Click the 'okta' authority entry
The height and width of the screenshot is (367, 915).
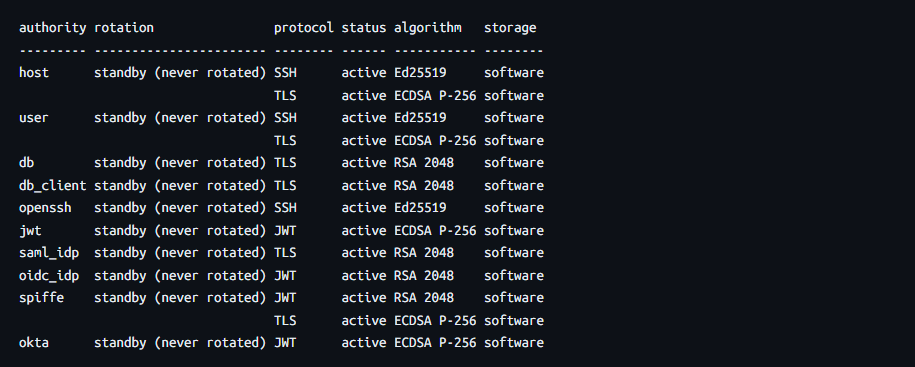point(34,342)
